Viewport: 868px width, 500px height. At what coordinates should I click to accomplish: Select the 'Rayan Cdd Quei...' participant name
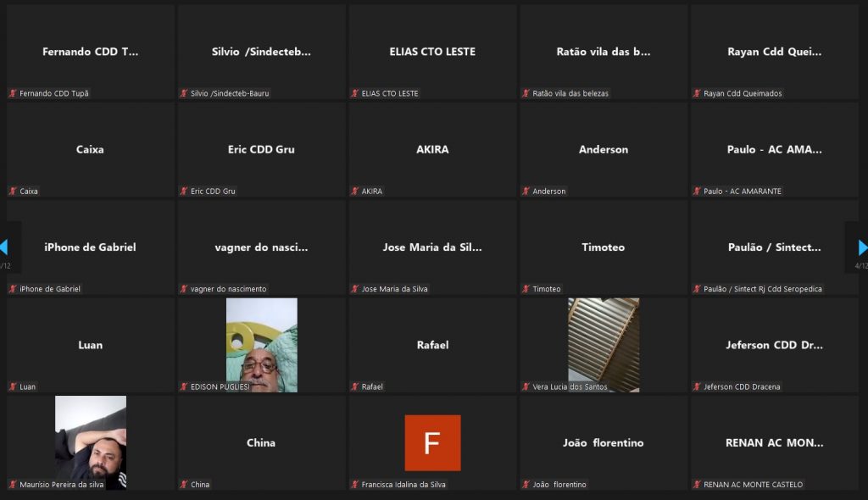pyautogui.click(x=775, y=52)
